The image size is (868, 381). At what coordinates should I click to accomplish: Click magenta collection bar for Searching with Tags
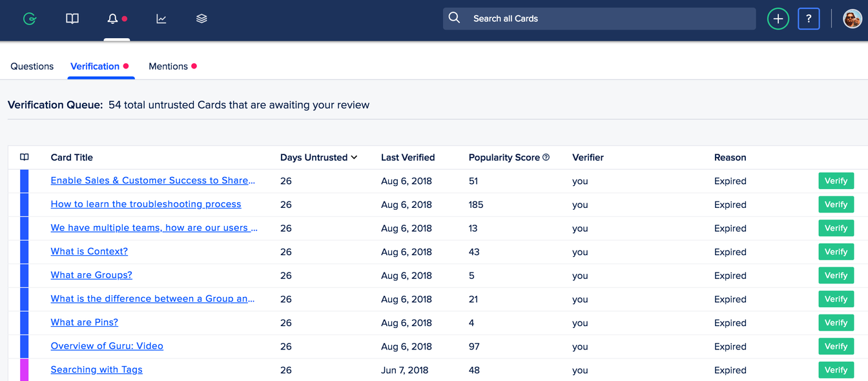25,370
